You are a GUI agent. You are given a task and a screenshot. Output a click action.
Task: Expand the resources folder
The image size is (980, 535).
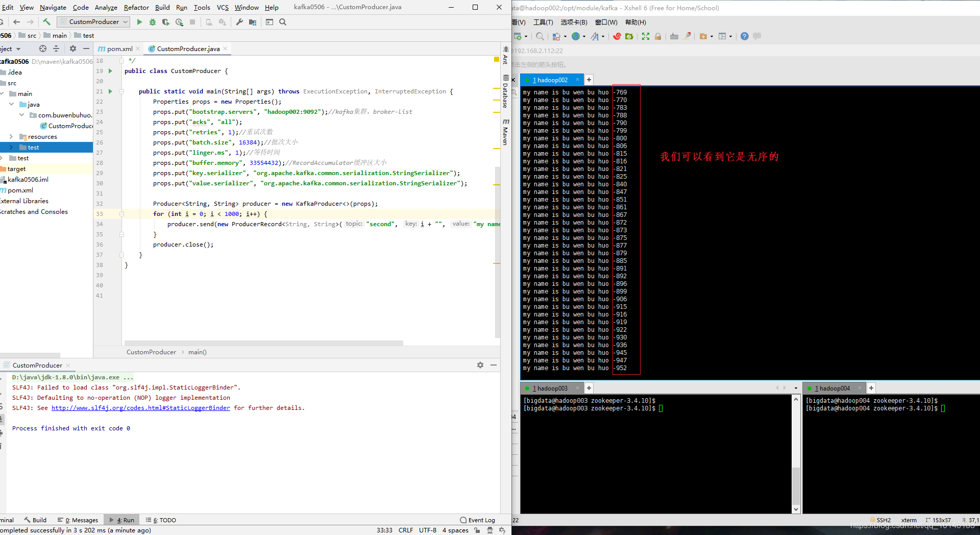pyautogui.click(x=11, y=136)
